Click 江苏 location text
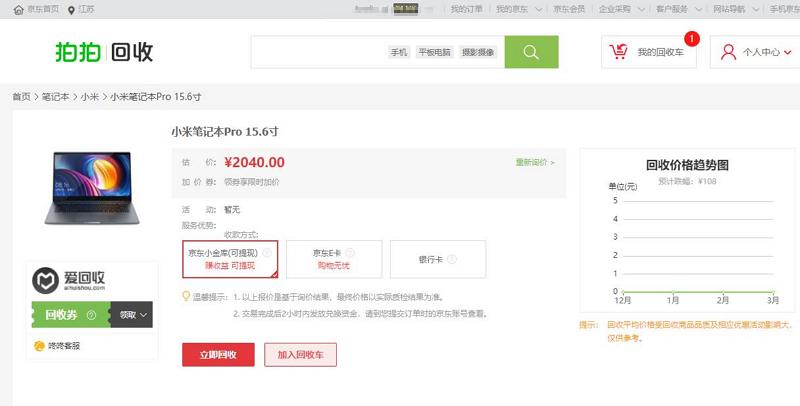 (x=86, y=10)
